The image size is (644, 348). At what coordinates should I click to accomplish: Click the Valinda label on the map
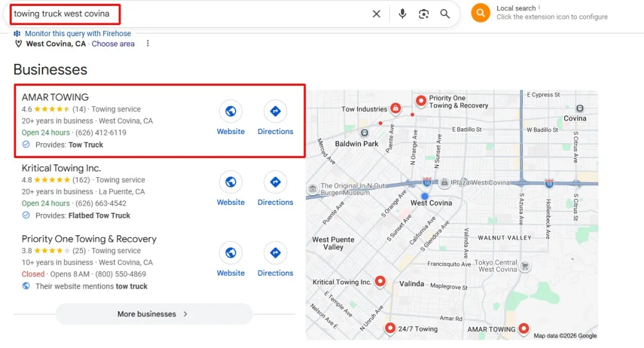(412, 284)
